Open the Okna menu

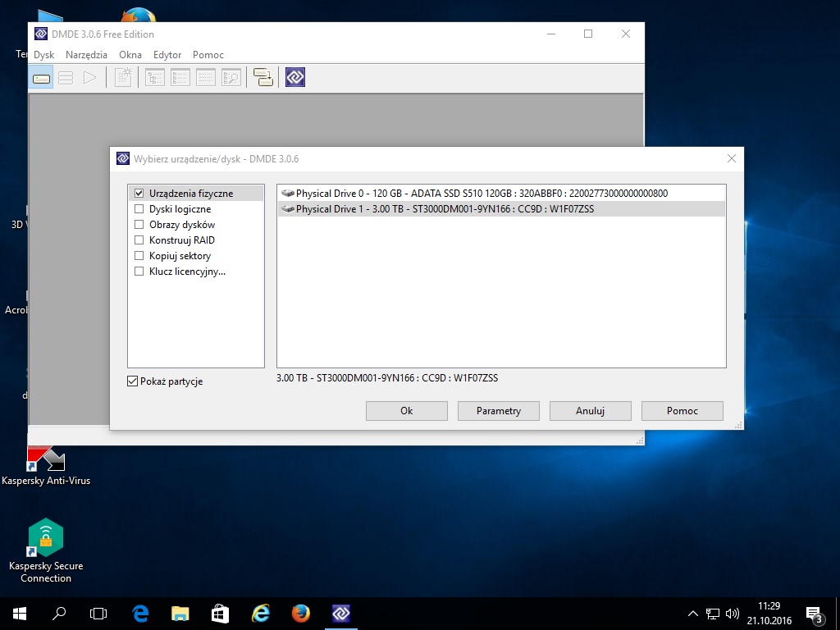130,55
